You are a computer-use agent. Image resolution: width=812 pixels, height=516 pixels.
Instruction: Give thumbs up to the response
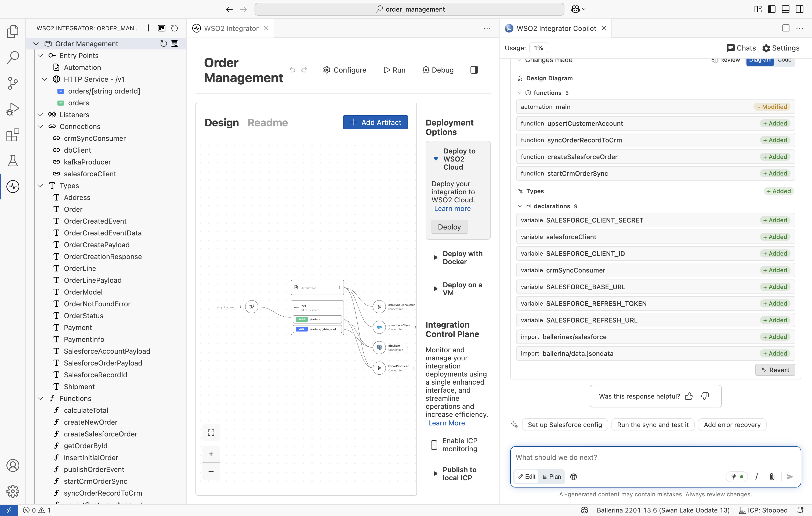(689, 396)
